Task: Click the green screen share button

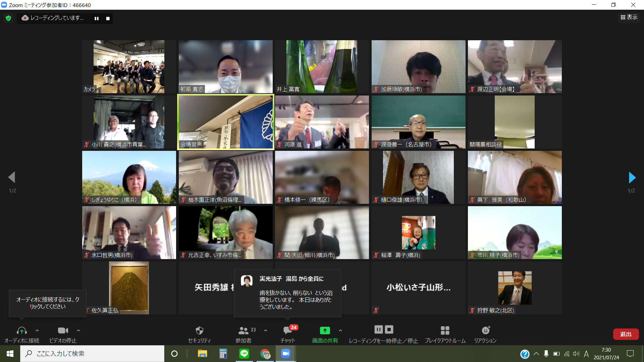Action: [325, 331]
